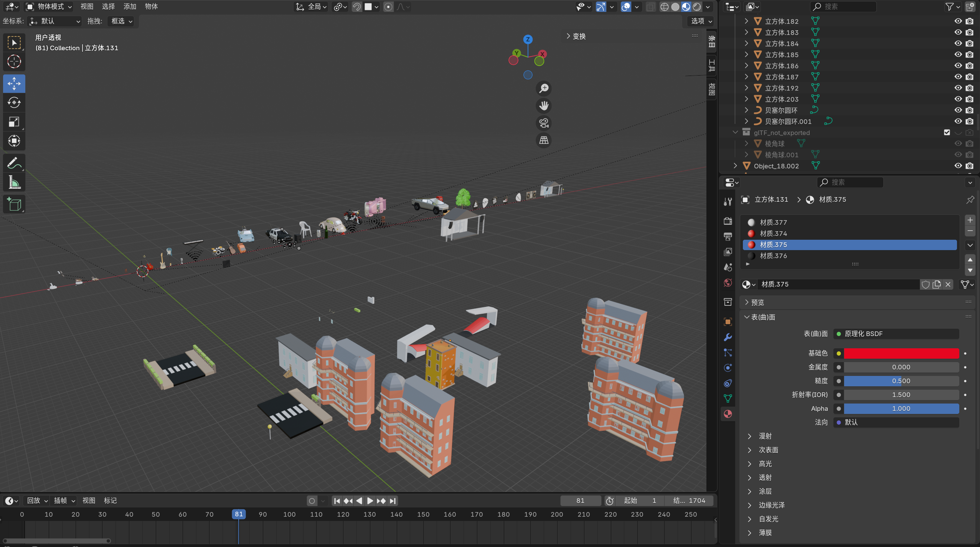Viewport: 980px width, 547px height.
Task: Click the 糙度 roughness slider
Action: [901, 381]
